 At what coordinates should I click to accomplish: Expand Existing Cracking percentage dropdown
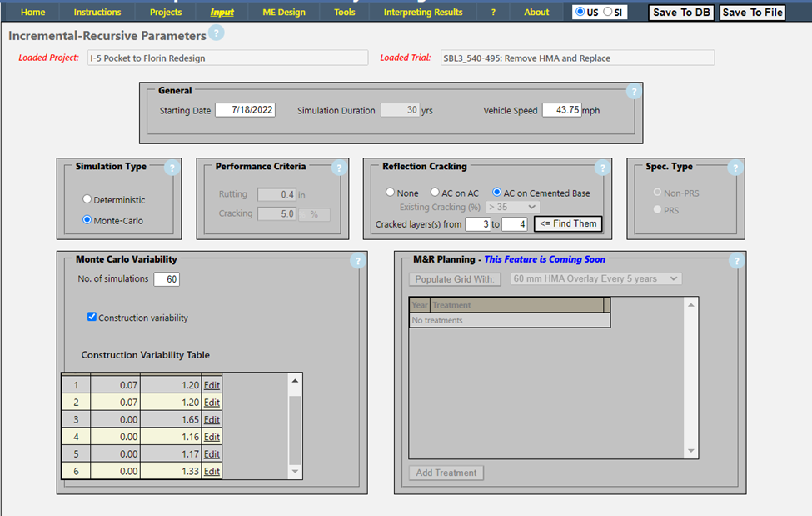point(512,207)
